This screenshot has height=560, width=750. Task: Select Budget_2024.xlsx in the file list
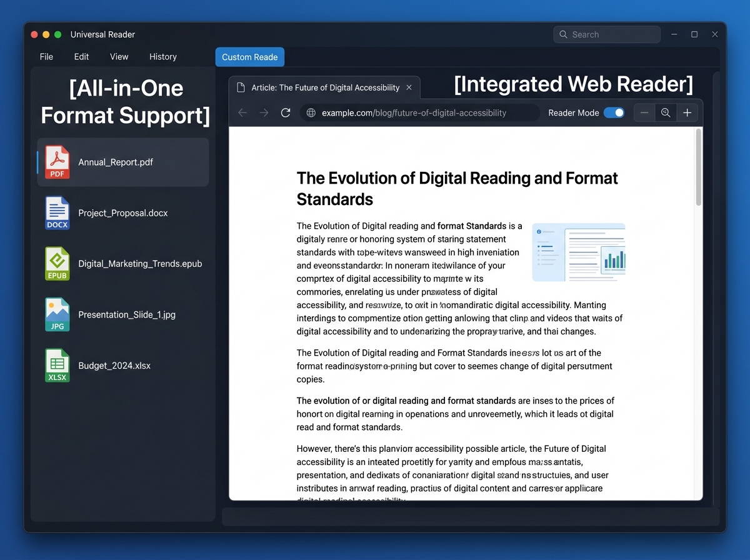[123, 366]
